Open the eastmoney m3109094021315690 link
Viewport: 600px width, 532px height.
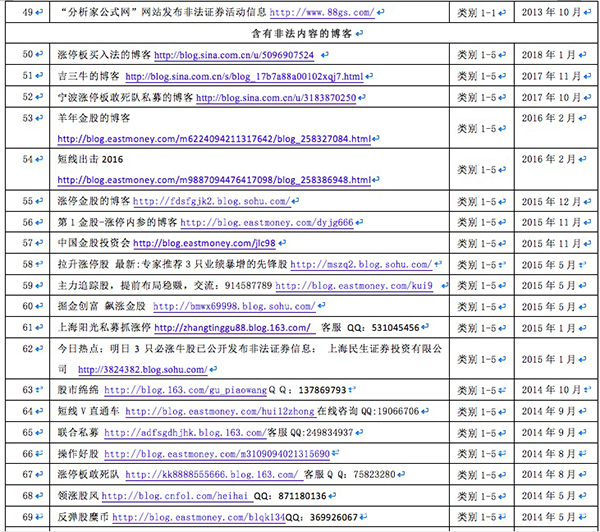(x=217, y=454)
